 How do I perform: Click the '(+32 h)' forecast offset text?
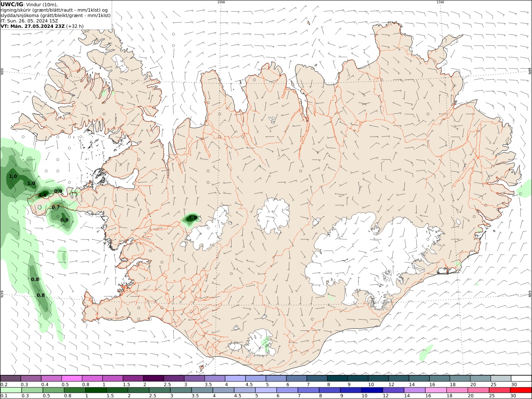click(75, 26)
